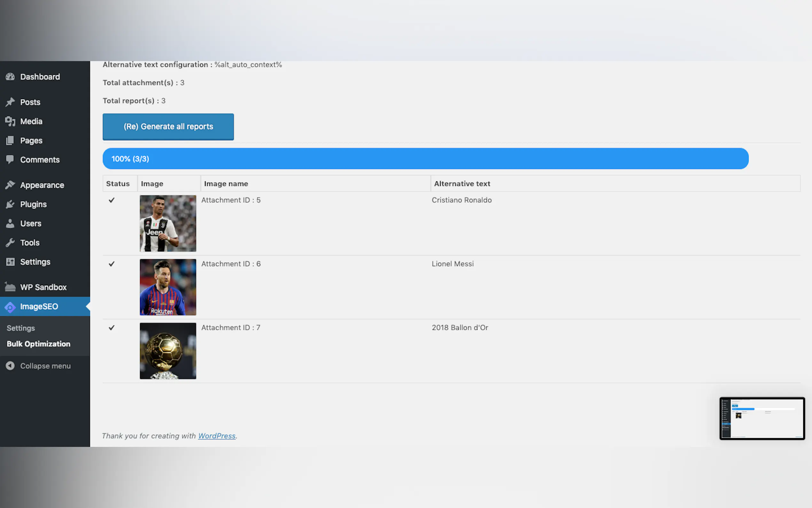Viewport: 812px width, 508px height.
Task: Click the Tools wrench icon
Action: [10, 242]
